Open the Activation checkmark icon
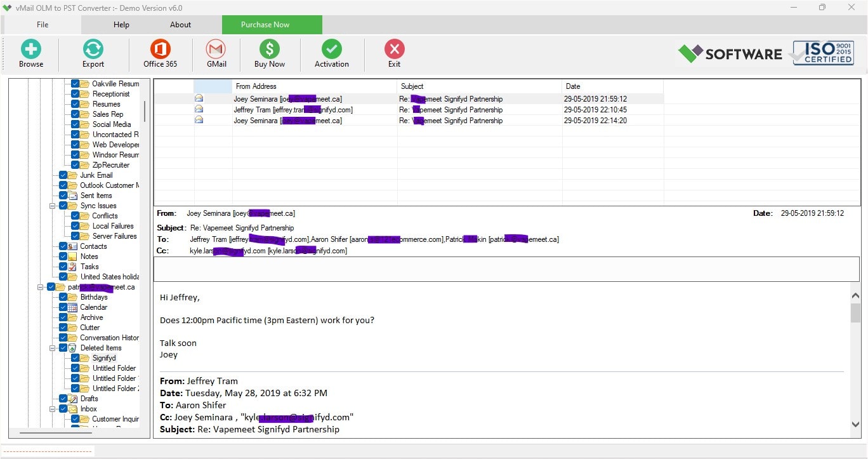868x459 pixels. click(x=331, y=50)
